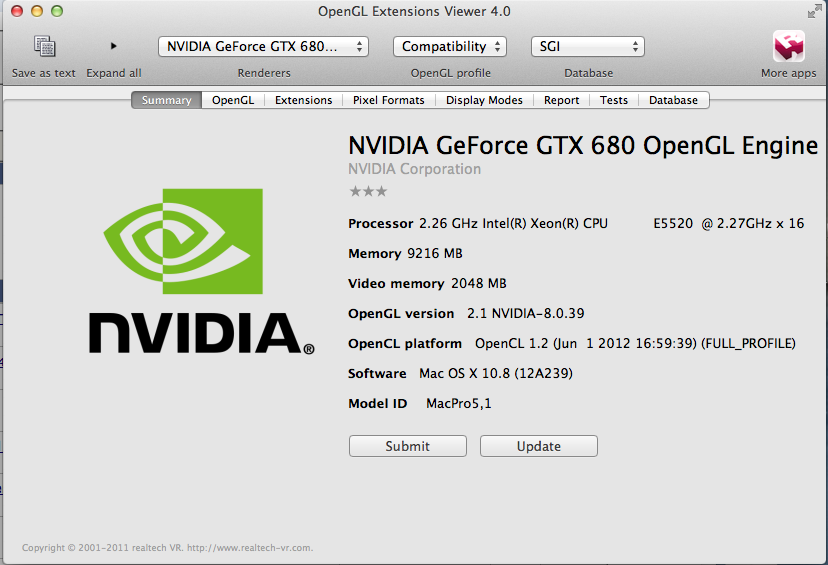Click the Video memory value 2048 MB
Image resolution: width=828 pixels, height=565 pixels.
tap(478, 284)
